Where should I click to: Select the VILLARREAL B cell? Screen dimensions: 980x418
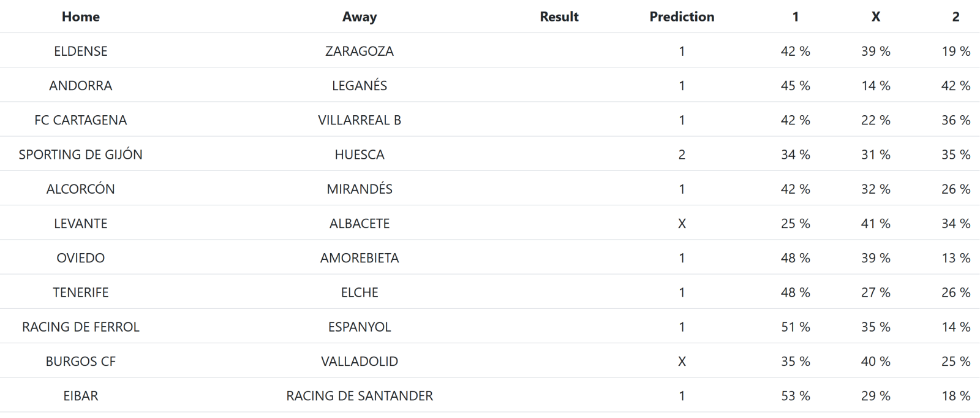[360, 120]
